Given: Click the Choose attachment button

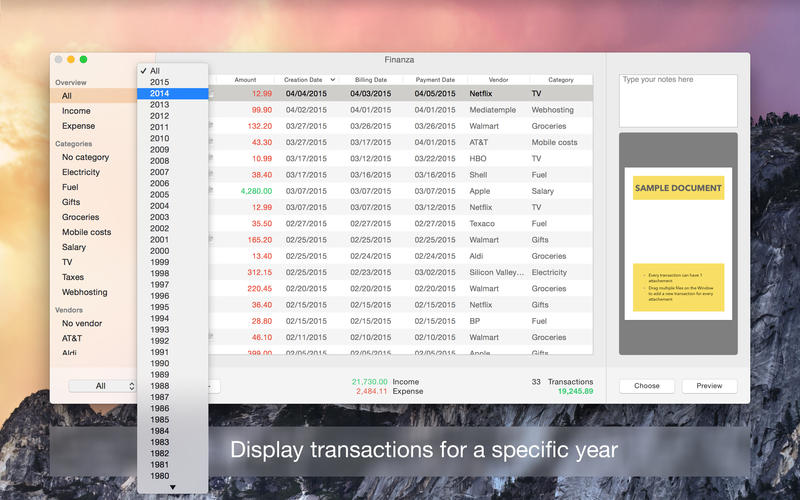Looking at the screenshot, I should 647,386.
